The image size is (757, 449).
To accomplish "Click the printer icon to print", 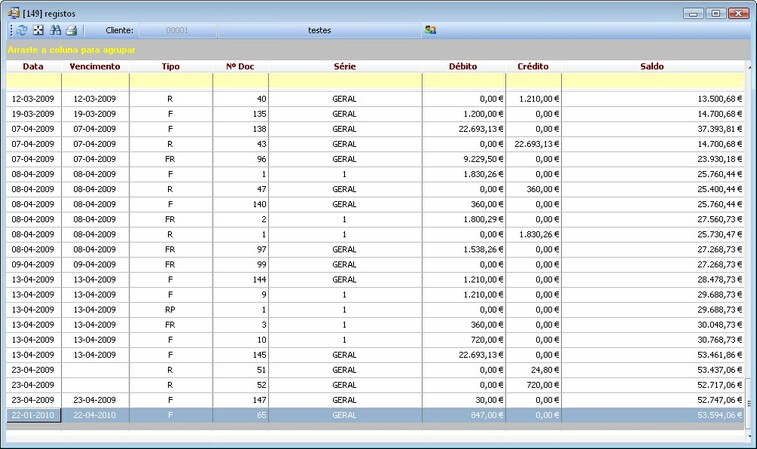I will pyautogui.click(x=71, y=30).
